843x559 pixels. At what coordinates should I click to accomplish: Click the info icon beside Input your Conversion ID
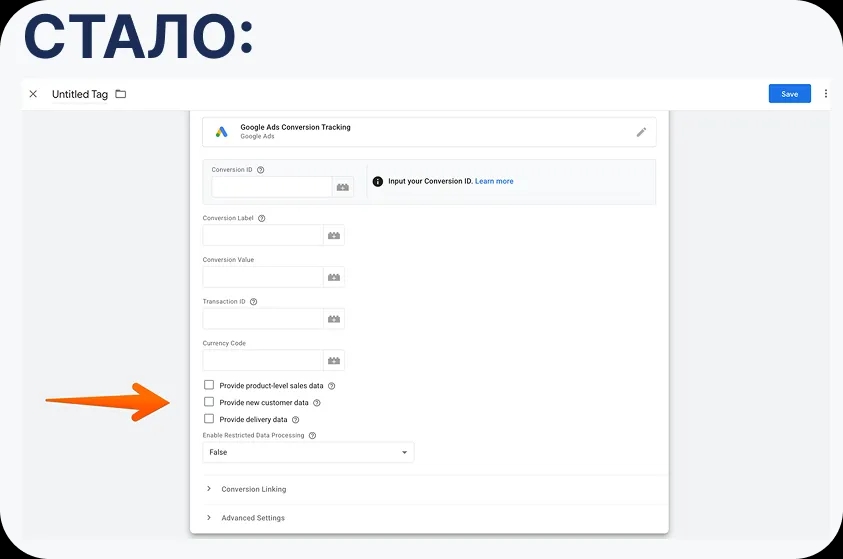[x=378, y=181]
